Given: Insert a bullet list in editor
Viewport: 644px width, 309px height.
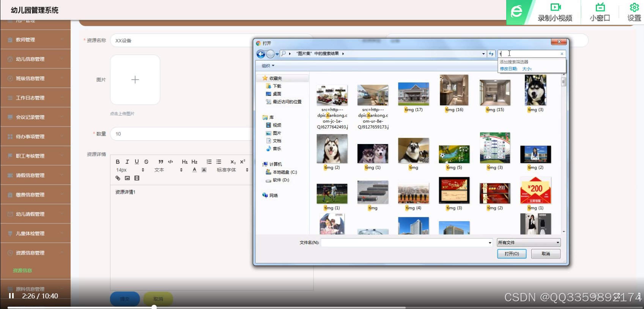Looking at the screenshot, I should (x=219, y=162).
